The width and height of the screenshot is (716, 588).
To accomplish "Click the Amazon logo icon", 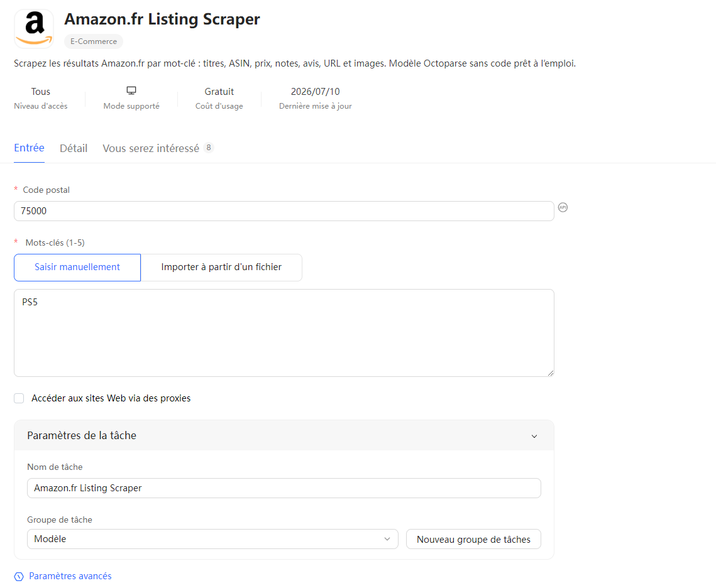I will (34, 28).
